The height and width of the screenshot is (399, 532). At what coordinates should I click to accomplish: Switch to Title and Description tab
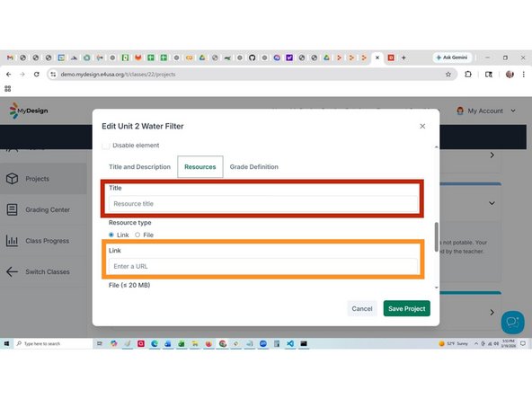pyautogui.click(x=140, y=167)
